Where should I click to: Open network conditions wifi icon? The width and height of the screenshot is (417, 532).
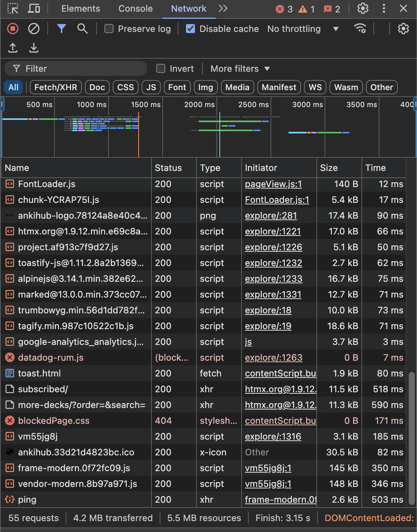tap(360, 29)
